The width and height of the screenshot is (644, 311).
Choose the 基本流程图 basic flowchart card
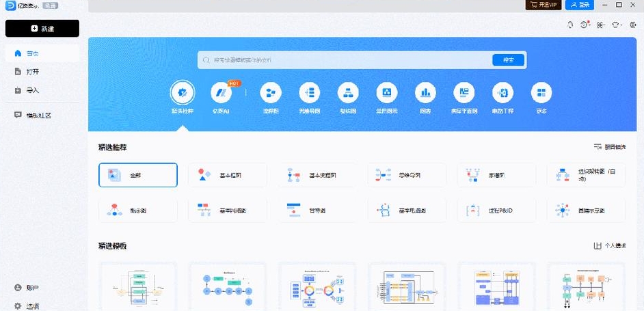coord(317,175)
